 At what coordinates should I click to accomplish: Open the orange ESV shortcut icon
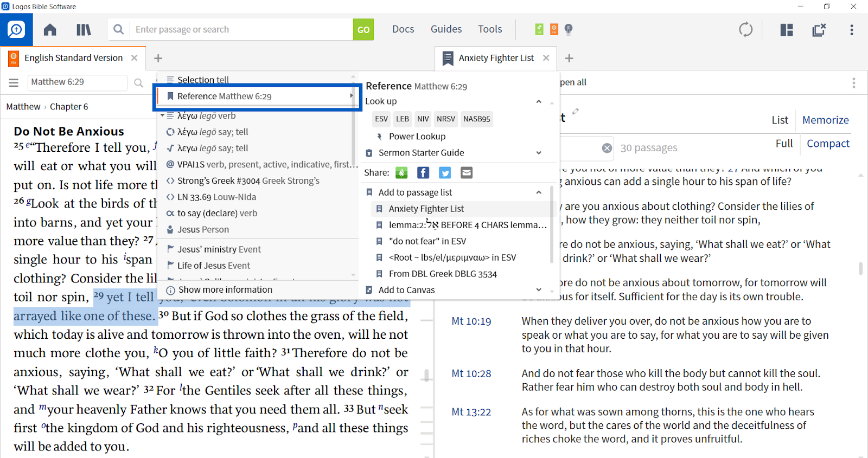pos(554,29)
